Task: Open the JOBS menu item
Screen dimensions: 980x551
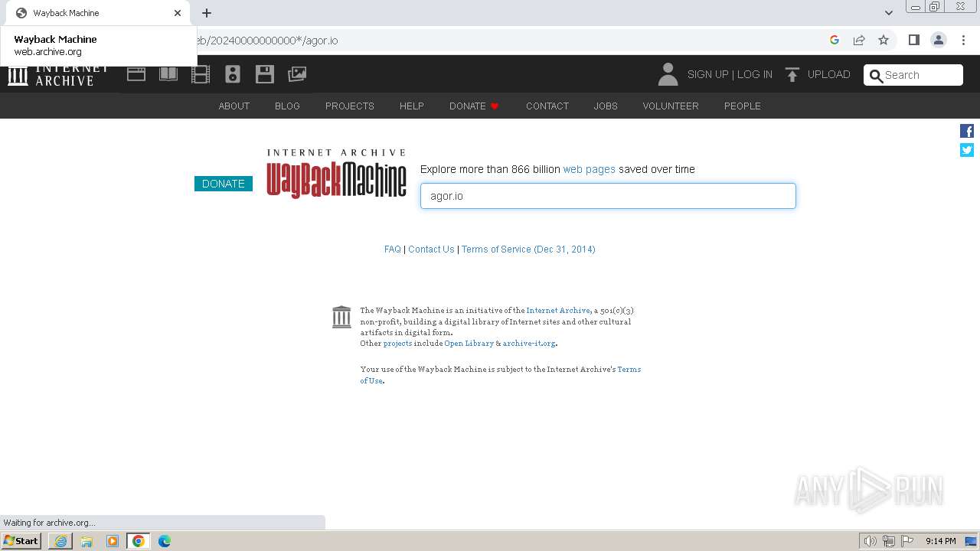Action: pos(606,106)
